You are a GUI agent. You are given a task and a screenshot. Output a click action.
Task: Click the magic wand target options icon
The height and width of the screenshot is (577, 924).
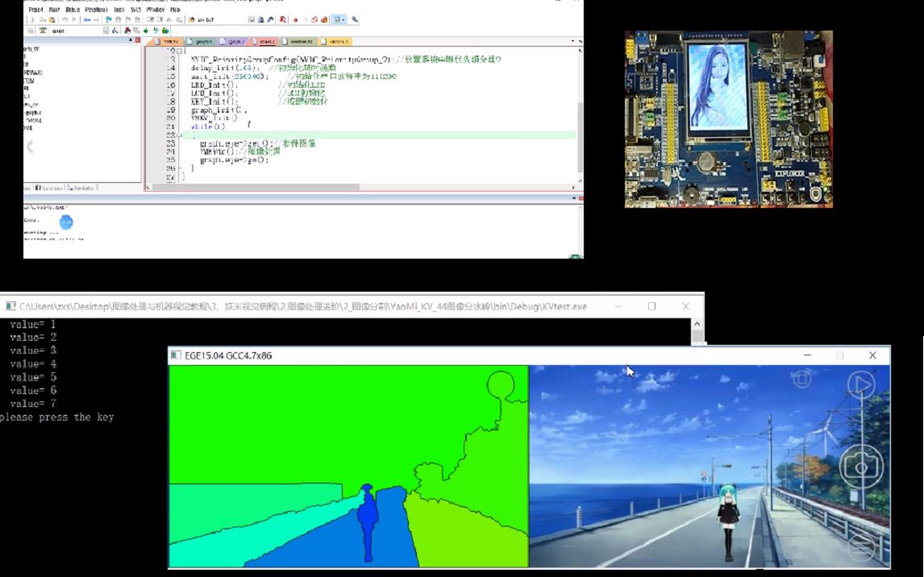click(116, 31)
